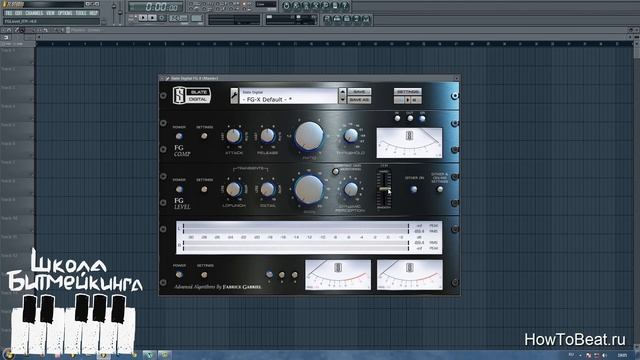Arm the transport record button
640x360 pixels.
[162, 18]
